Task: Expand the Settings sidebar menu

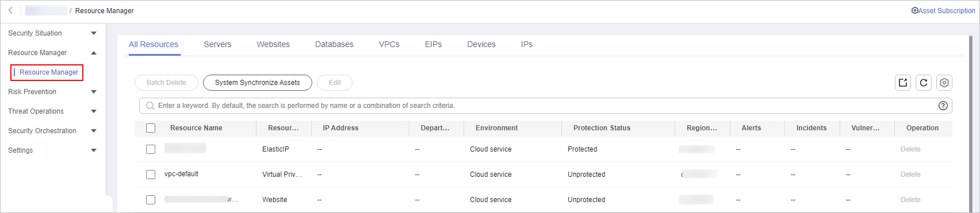Action: pos(52,150)
